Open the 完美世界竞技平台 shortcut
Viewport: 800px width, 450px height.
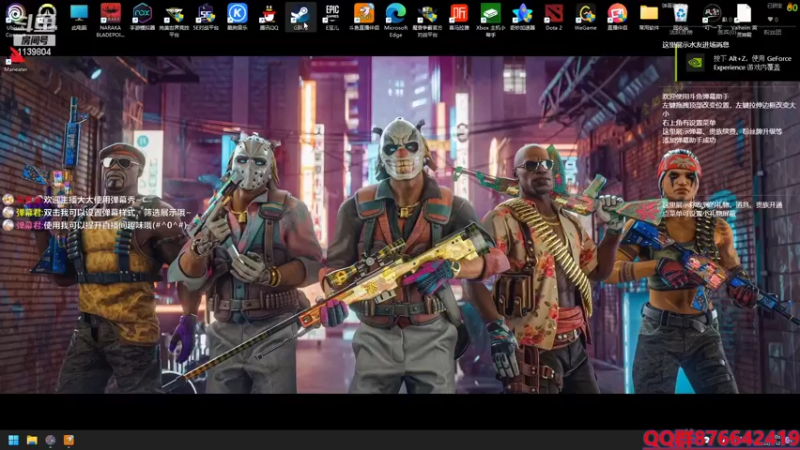(174, 19)
